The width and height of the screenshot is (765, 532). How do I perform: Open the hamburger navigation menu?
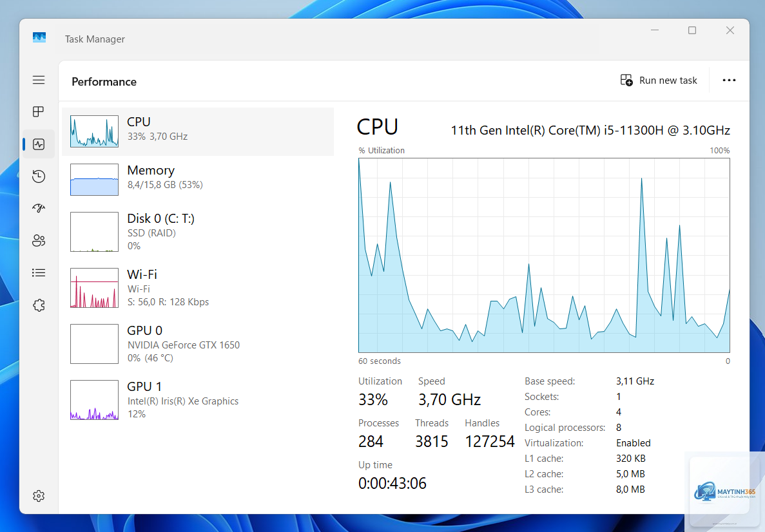click(x=39, y=80)
